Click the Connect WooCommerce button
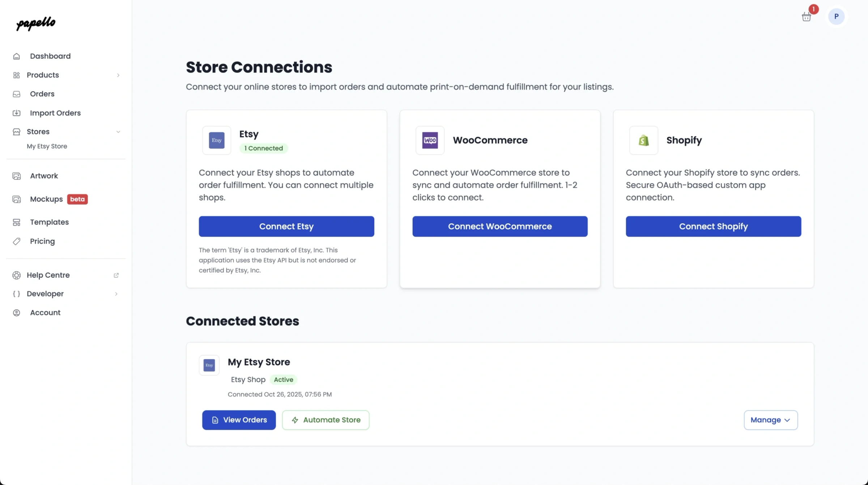The image size is (868, 485). click(500, 226)
